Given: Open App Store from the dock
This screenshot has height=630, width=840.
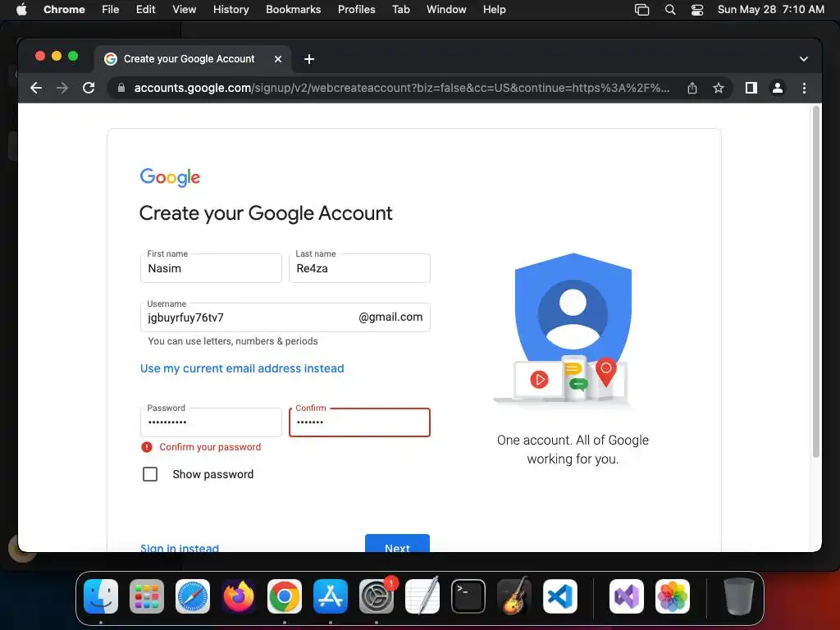Looking at the screenshot, I should click(x=331, y=596).
